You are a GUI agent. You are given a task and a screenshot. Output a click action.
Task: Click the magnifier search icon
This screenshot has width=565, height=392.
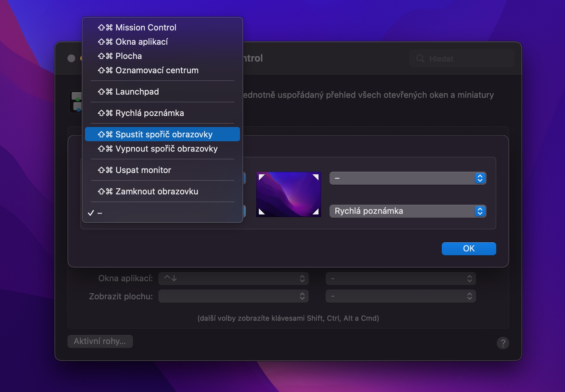coord(420,59)
